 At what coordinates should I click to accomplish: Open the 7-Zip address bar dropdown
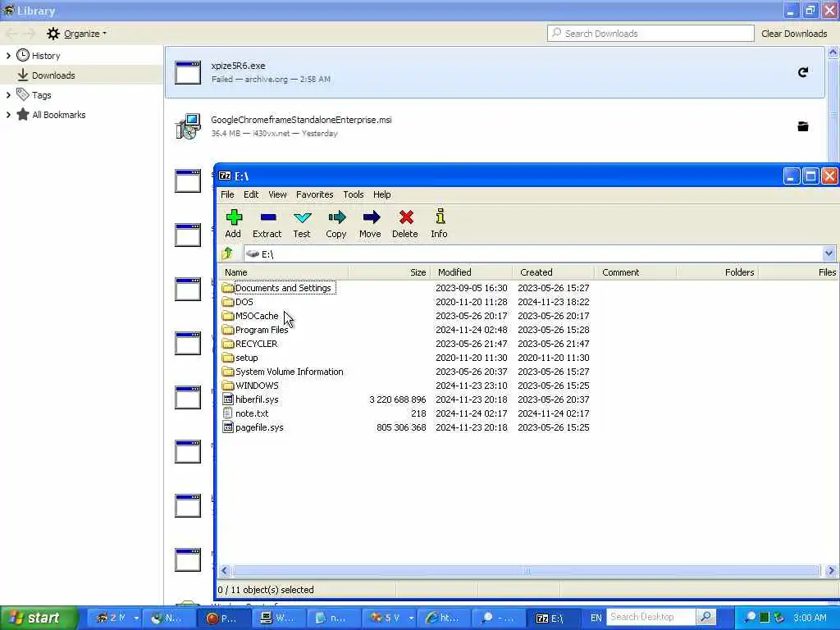click(x=829, y=253)
